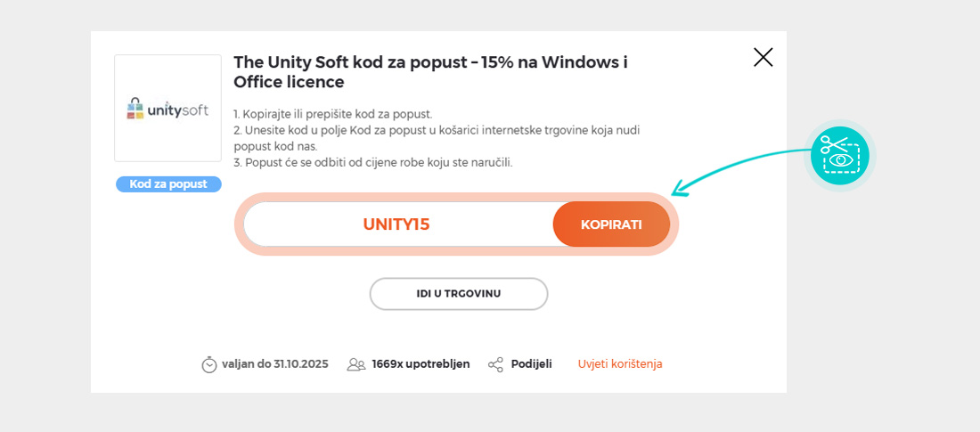Click the blue Kod za popust badge
Screen dimensions: 980x432
click(x=168, y=184)
